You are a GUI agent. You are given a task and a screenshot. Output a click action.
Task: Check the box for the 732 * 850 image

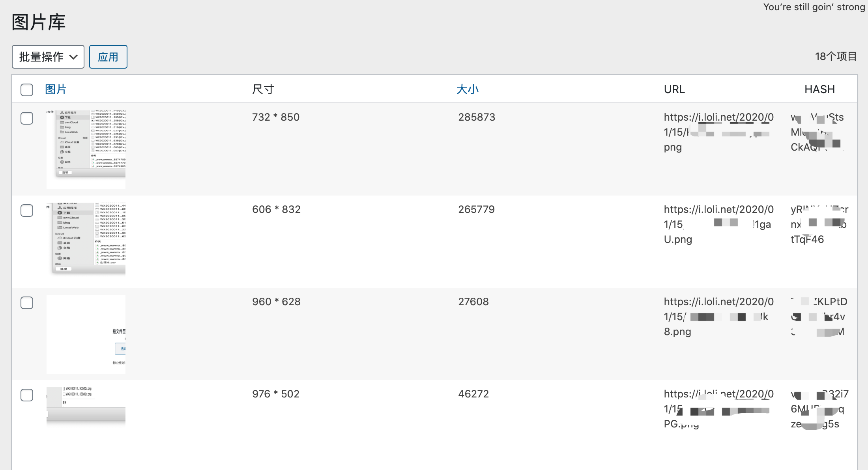click(27, 118)
